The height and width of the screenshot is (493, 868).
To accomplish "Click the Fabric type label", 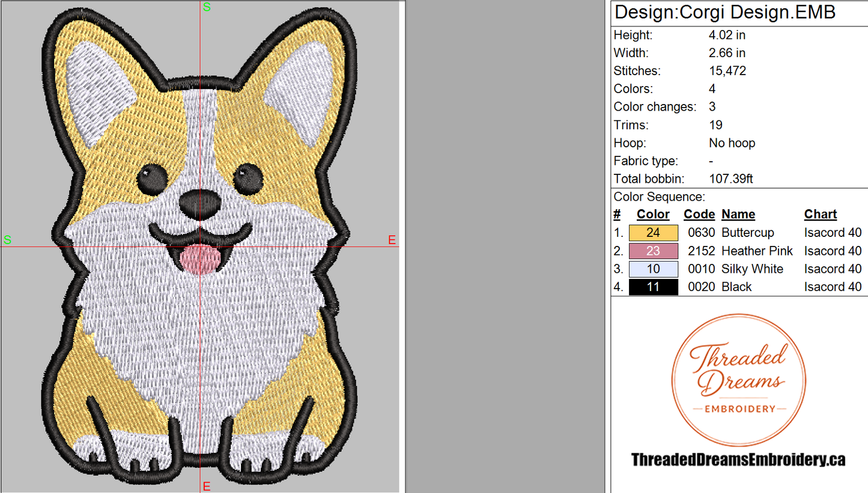I will (x=646, y=161).
